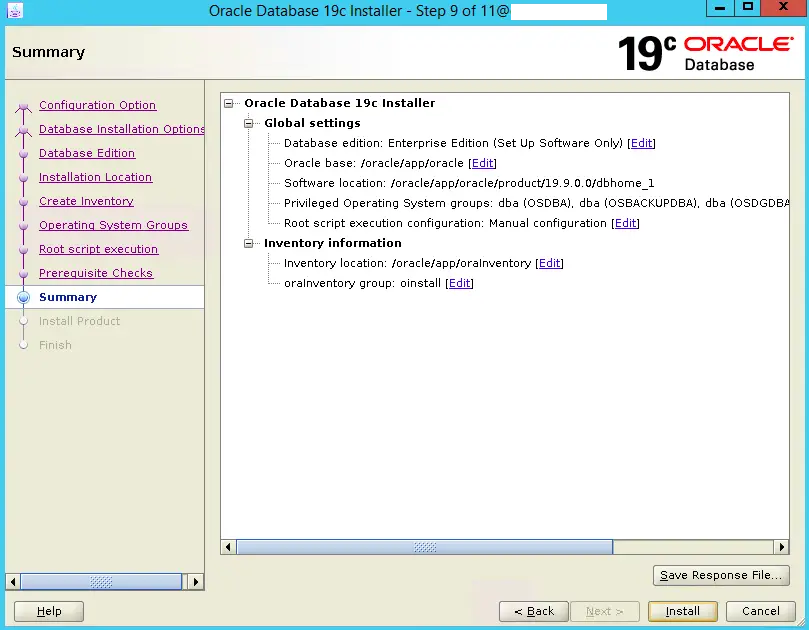809x630 pixels.
Task: Click the Java installer icon in title bar
Action: tap(14, 10)
